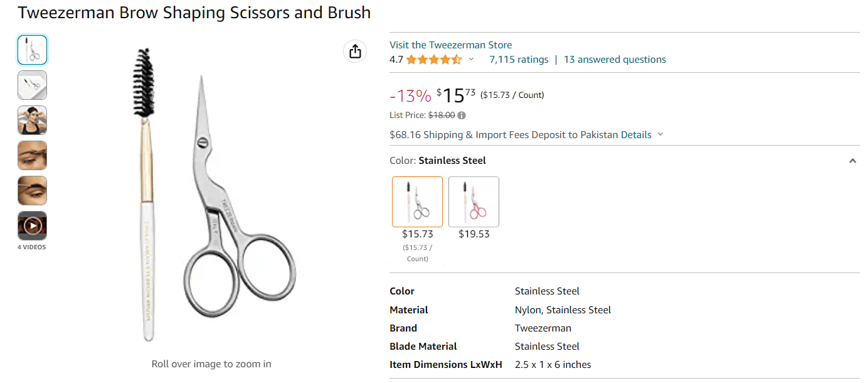This screenshot has width=868, height=383.
Task: View closed eye brow trimming thumbnail
Action: [32, 156]
